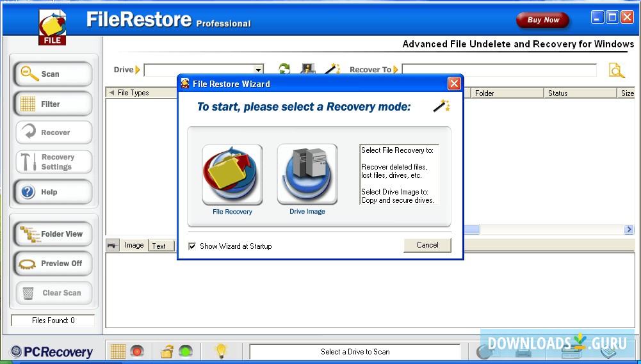Close the File Restore Wizard dialog
Screen dimensions: 641x364
[x=454, y=84]
